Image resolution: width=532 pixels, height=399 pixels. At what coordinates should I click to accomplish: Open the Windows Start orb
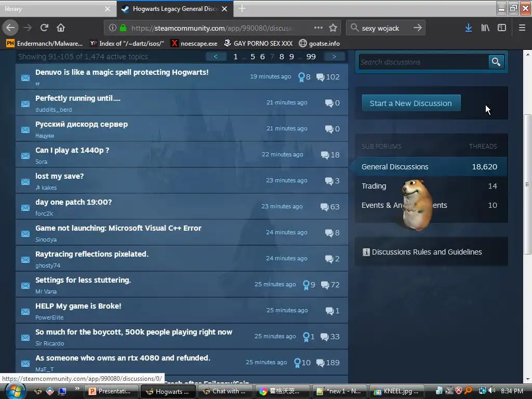15,391
